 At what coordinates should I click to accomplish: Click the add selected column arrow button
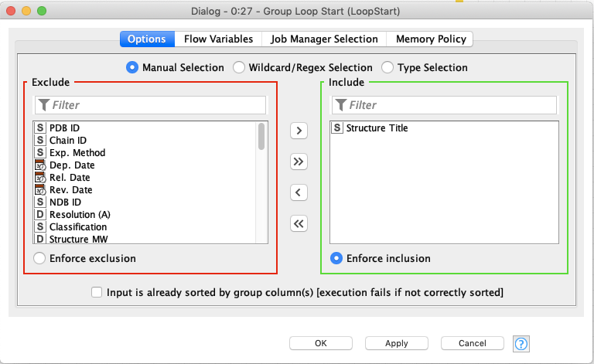pos(299,131)
